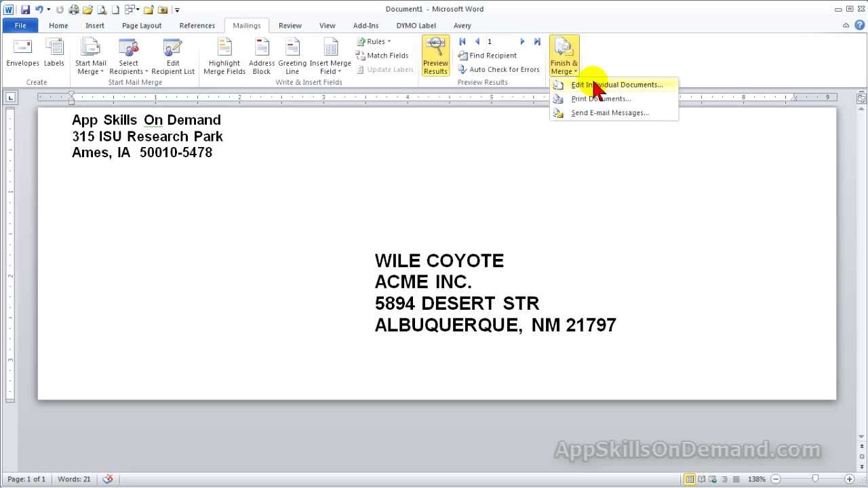
Task: Open the Insert Merge Field dropdown
Action: (330, 56)
